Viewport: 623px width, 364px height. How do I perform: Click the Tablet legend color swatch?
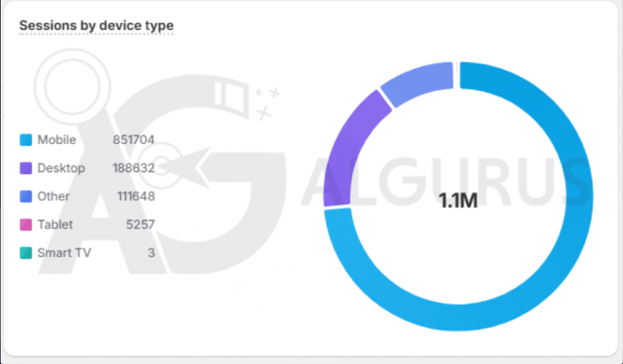tap(26, 225)
